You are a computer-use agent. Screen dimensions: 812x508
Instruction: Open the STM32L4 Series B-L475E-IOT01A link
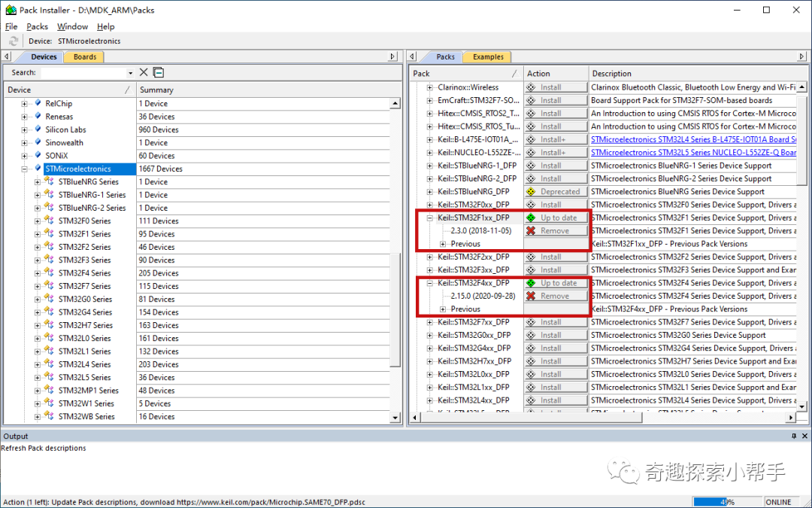693,139
